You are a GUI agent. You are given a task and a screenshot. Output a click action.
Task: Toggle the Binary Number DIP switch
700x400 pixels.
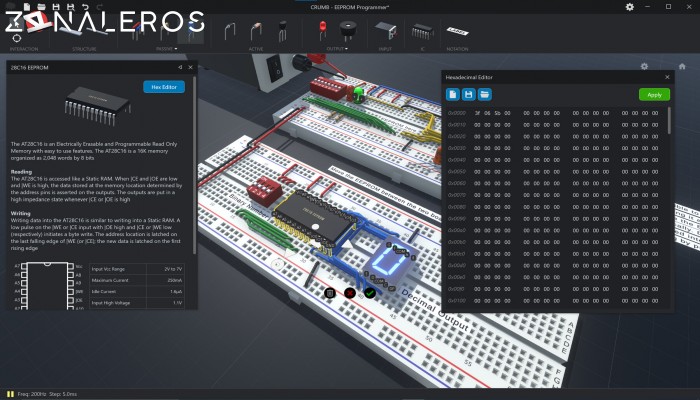pos(264,191)
